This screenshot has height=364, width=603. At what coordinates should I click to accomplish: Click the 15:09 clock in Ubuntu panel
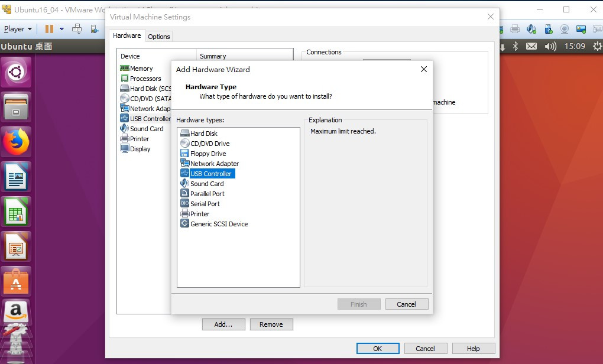[575, 46]
